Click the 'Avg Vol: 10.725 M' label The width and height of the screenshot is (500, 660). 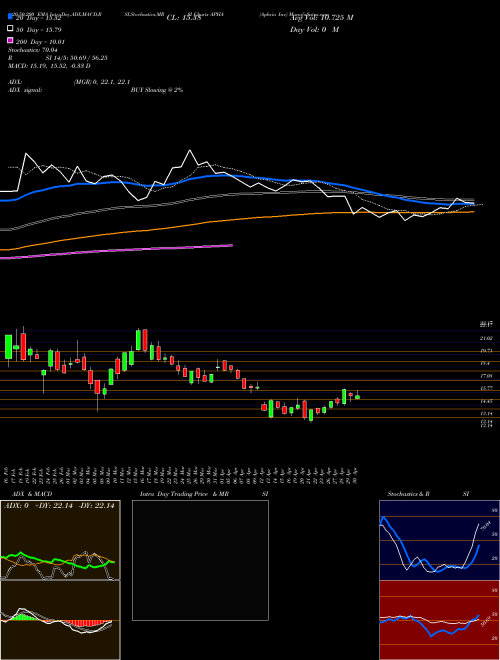(x=322, y=17)
